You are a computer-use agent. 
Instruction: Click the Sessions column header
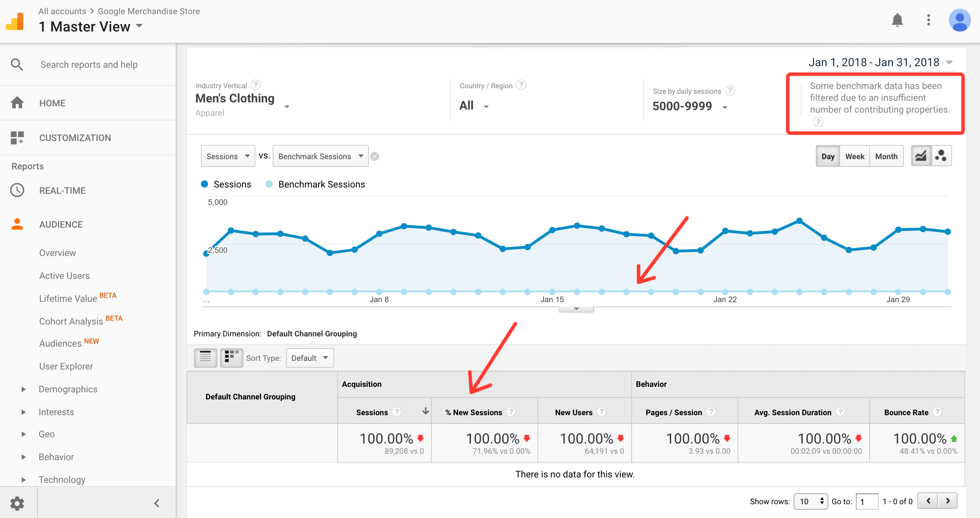(x=372, y=412)
